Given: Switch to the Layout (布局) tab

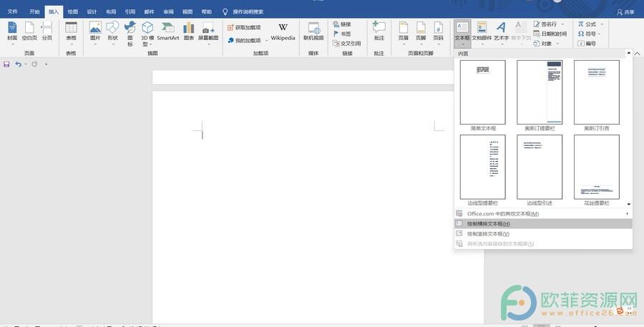Looking at the screenshot, I should (111, 12).
